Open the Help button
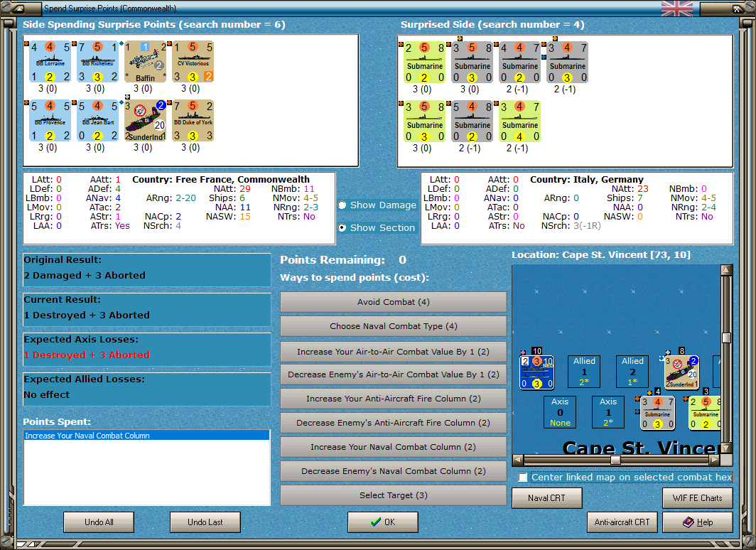 coord(698,522)
